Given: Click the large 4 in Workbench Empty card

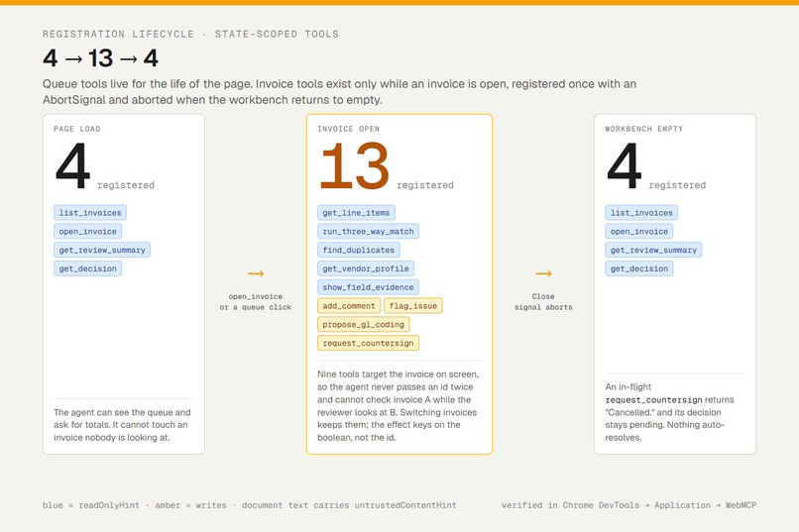Looking at the screenshot, I should [624, 165].
